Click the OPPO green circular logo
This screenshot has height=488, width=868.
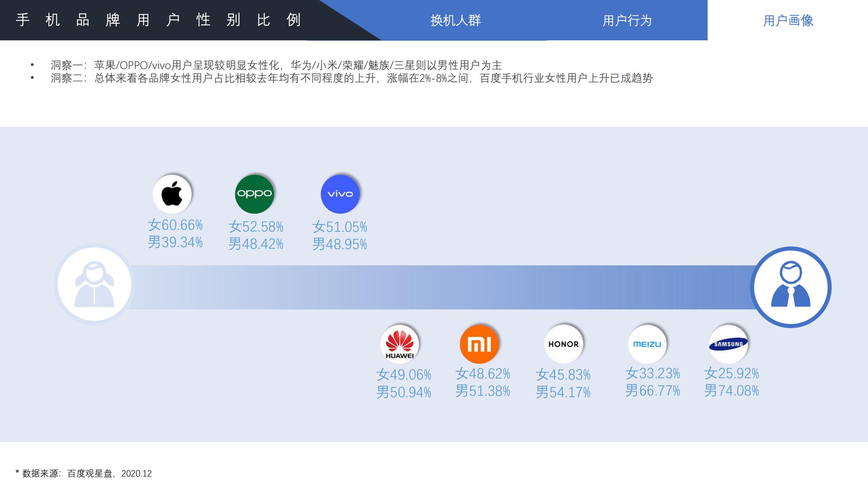tap(255, 194)
